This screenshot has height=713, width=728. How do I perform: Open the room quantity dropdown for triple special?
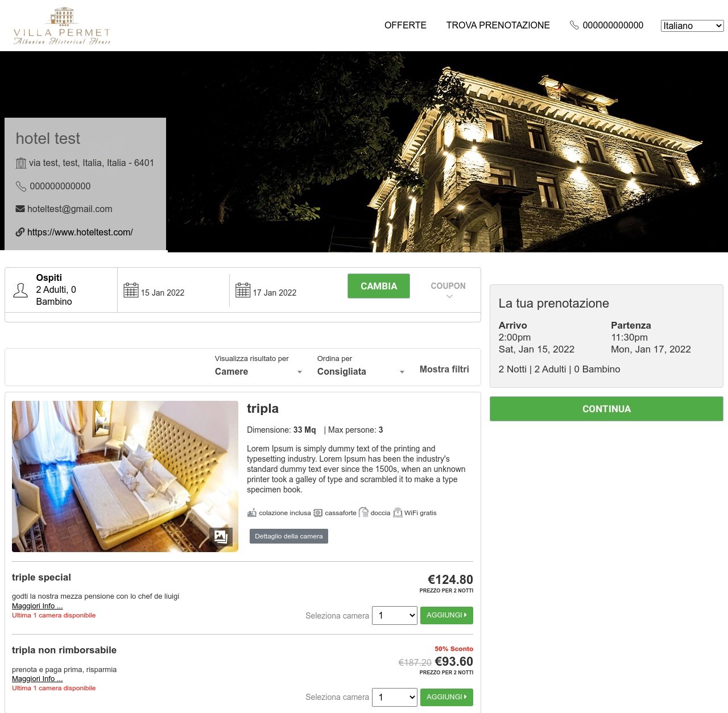(395, 615)
